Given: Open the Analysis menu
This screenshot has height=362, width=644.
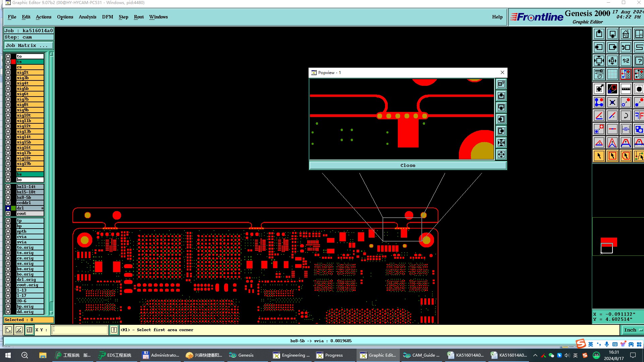Looking at the screenshot, I should [x=87, y=17].
